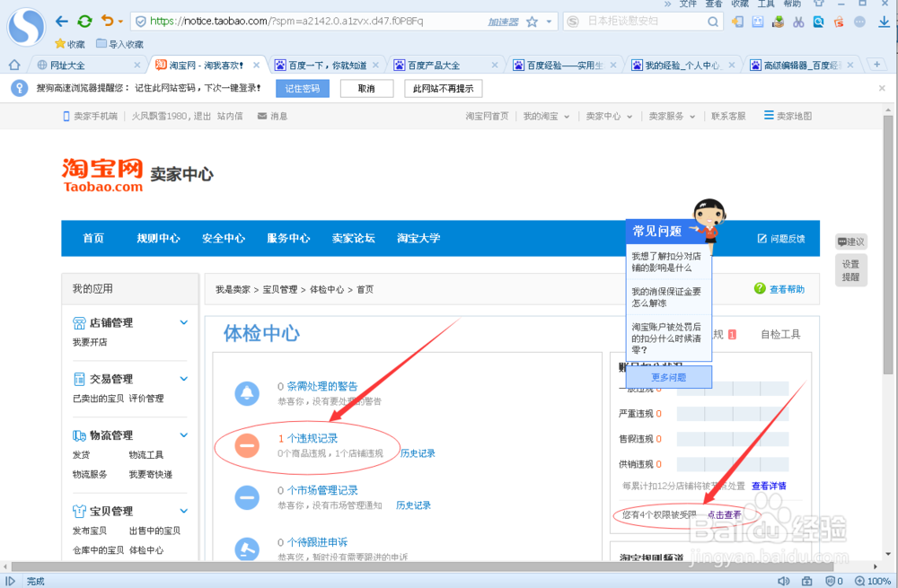The image size is (898, 588).
Task: Go back with the blue arrow button
Action: coord(61,22)
